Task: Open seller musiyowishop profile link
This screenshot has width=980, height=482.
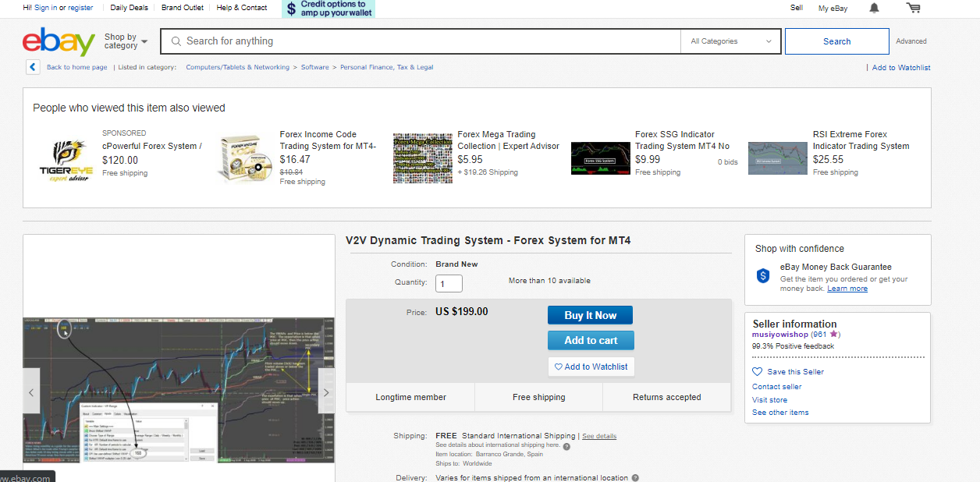Action: [780, 334]
